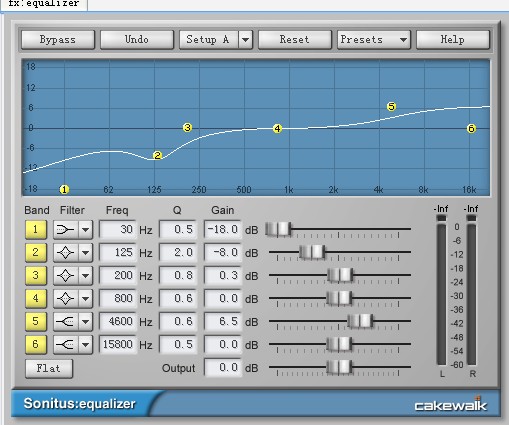This screenshot has width=509, height=425.
Task: Open band 1 filter type dropdown arrow
Action: click(x=85, y=229)
